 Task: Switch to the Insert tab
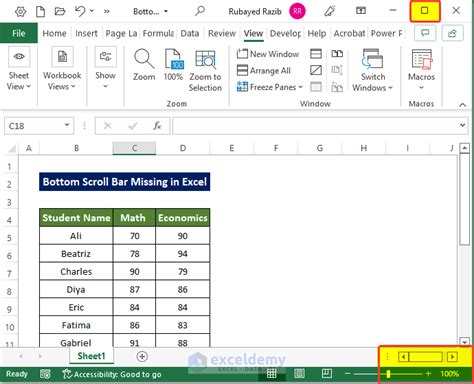[86, 33]
